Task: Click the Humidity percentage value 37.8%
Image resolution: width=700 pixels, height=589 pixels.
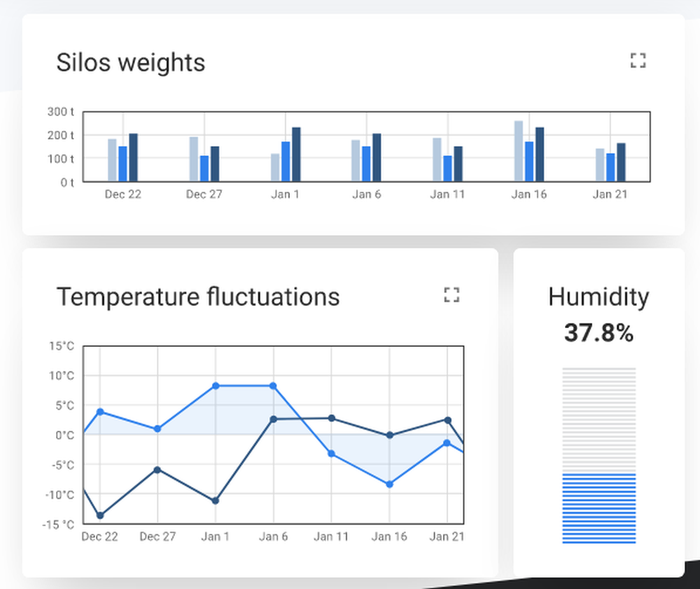Action: [599, 334]
